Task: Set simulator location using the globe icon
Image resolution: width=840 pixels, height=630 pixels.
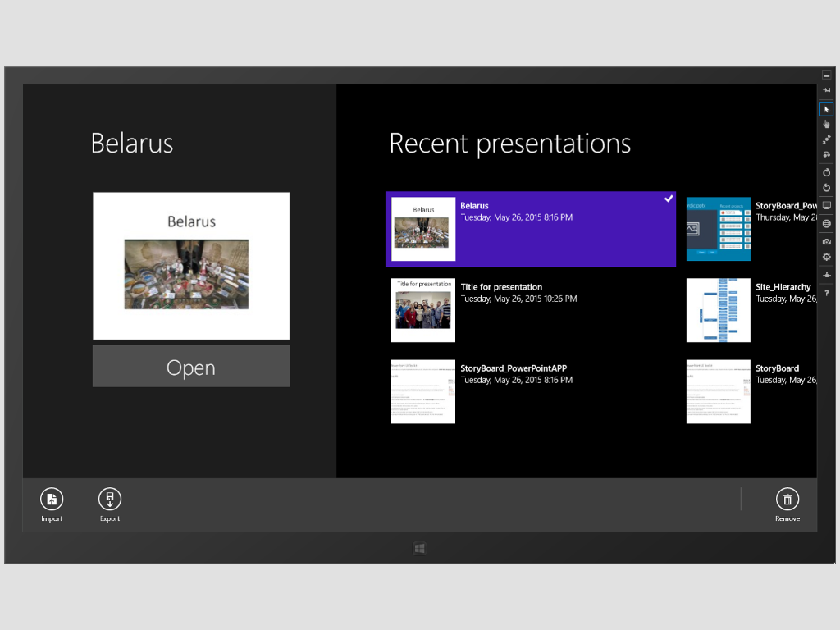Action: [826, 223]
